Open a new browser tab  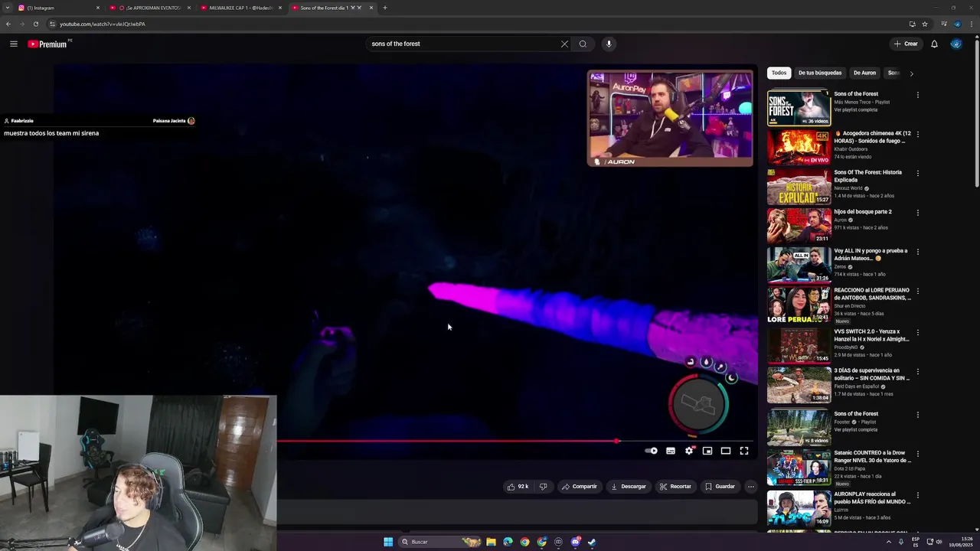(384, 8)
